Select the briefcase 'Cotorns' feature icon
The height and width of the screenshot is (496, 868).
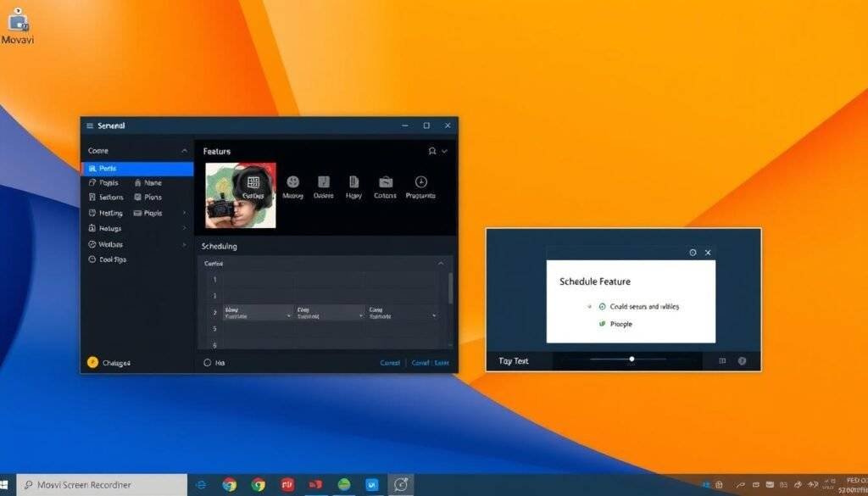(x=386, y=181)
